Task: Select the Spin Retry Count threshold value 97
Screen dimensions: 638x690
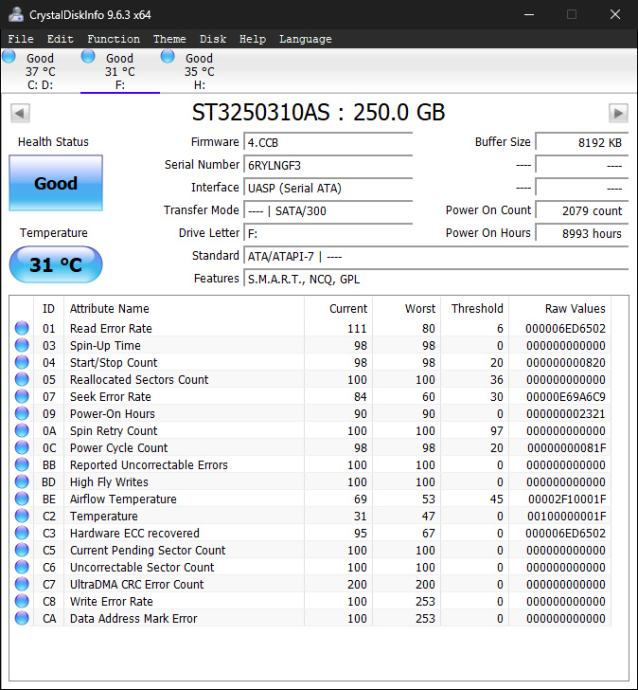Action: [497, 430]
